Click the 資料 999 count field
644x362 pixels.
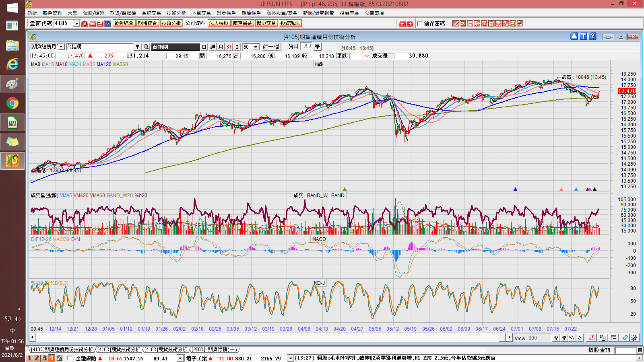pos(307,46)
